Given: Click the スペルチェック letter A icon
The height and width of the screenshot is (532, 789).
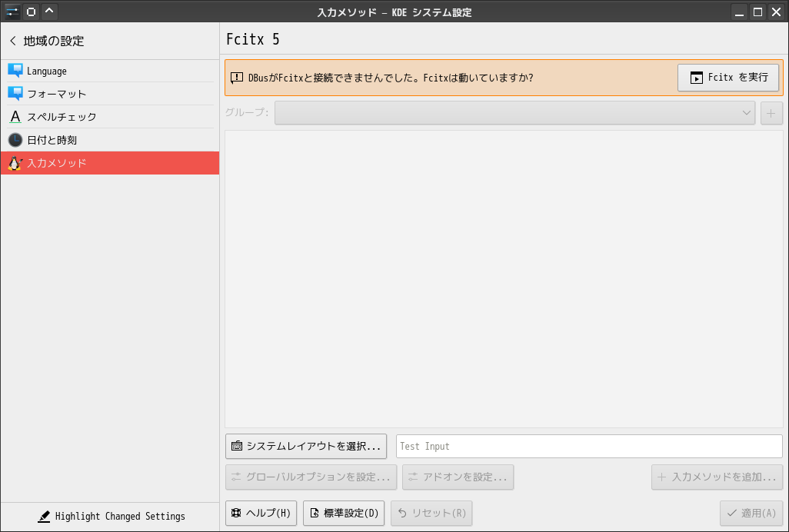Looking at the screenshot, I should pyautogui.click(x=15, y=117).
